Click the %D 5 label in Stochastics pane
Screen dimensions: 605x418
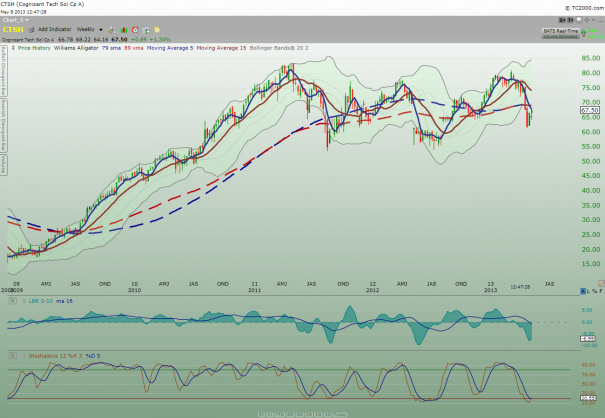tap(93, 356)
